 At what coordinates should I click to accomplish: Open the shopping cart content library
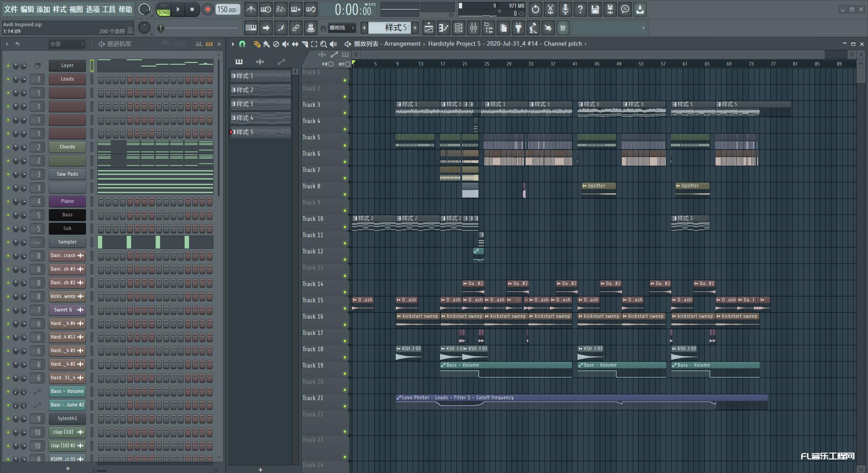click(x=563, y=28)
